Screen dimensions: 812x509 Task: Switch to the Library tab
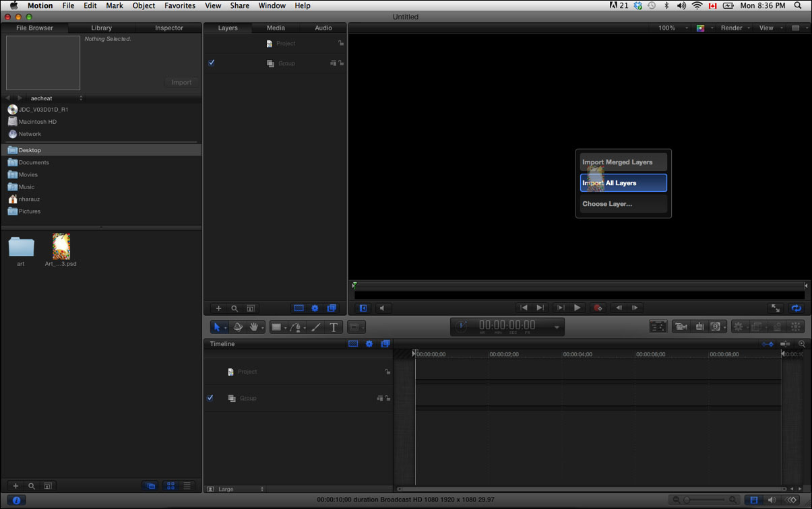(101, 28)
